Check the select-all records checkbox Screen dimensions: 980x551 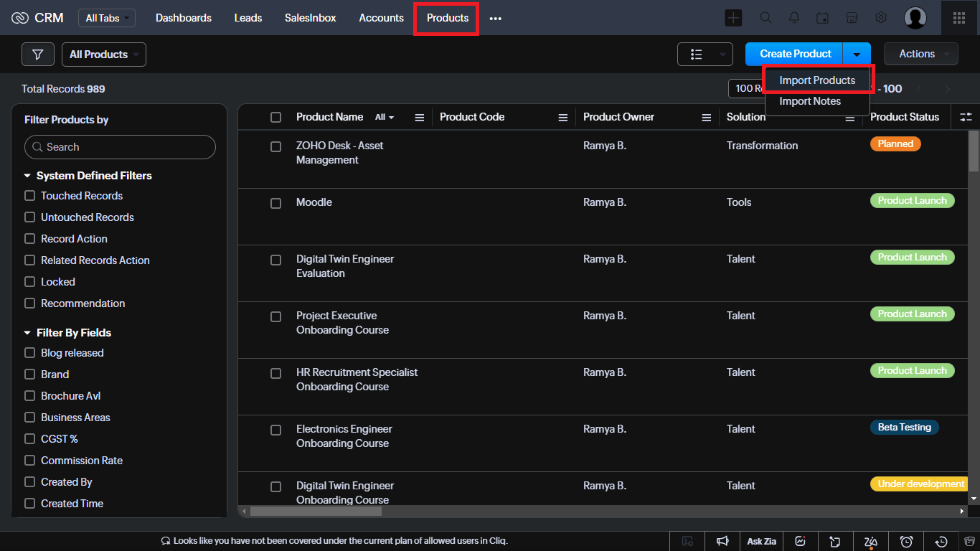pyautogui.click(x=275, y=117)
